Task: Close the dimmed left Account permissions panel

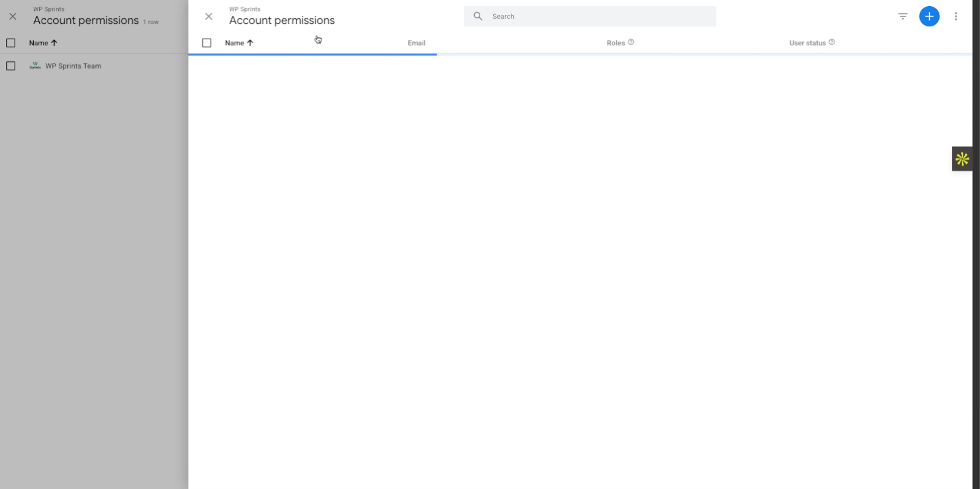Action: (13, 17)
